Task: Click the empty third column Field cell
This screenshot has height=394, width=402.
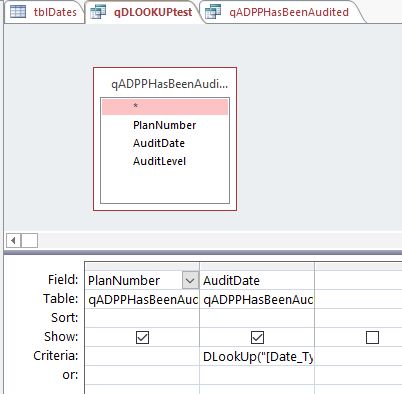Action: click(x=358, y=280)
